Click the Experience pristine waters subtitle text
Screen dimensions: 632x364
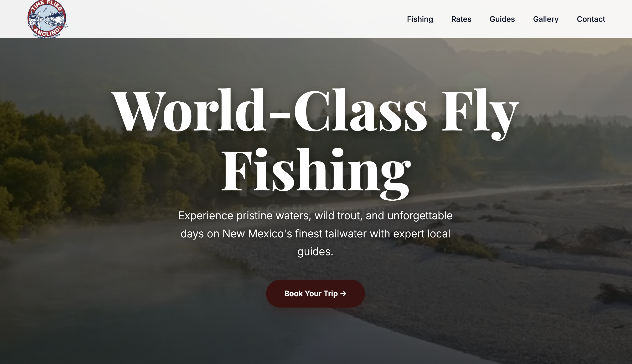[315, 233]
